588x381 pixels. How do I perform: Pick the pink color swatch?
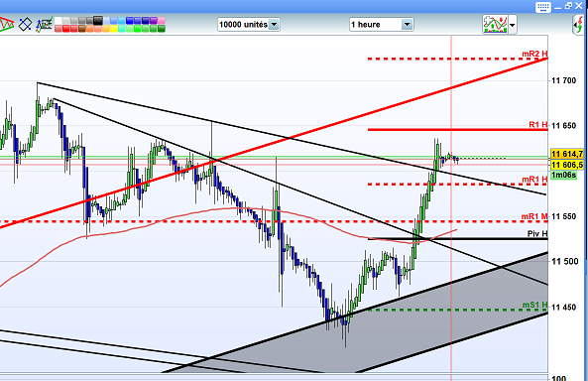point(162,20)
